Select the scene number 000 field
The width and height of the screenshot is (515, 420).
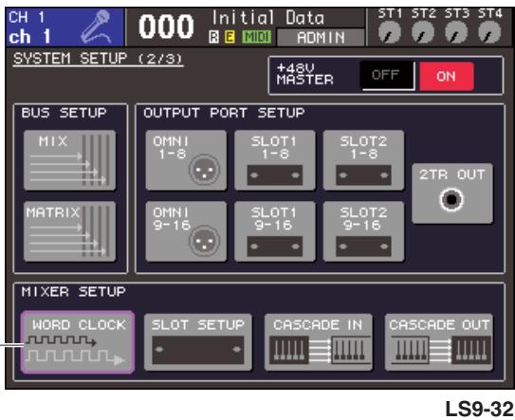point(166,27)
